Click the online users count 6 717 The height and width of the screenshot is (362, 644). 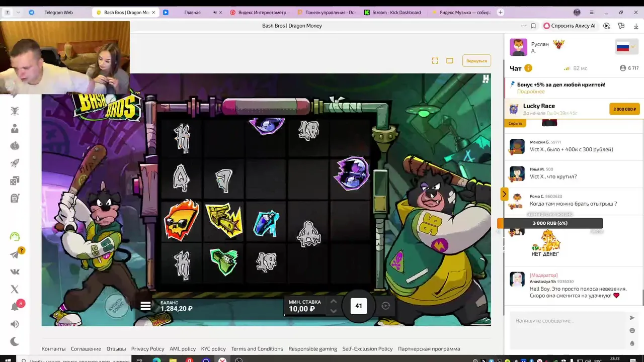[629, 68]
